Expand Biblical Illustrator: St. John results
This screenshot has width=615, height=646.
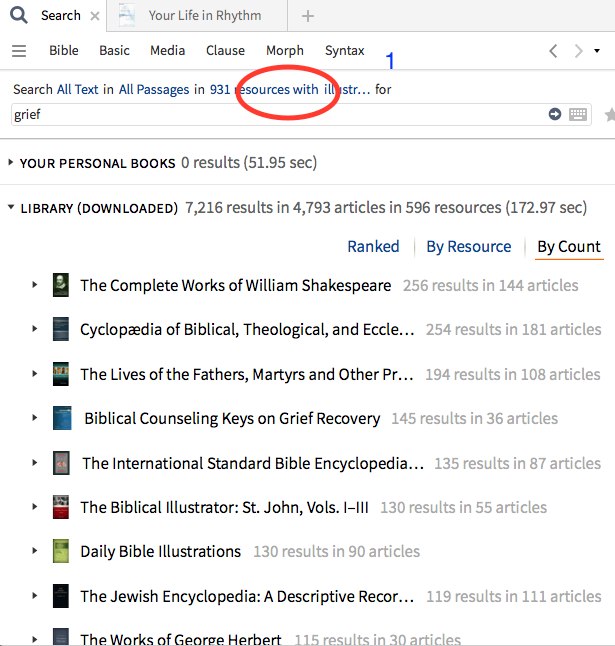(x=35, y=507)
